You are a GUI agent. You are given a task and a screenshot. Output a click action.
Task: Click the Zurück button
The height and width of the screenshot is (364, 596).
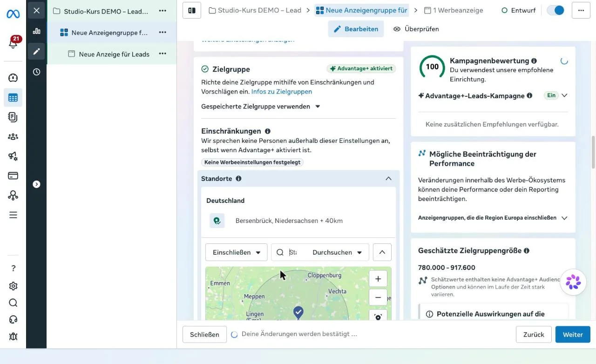(x=534, y=334)
